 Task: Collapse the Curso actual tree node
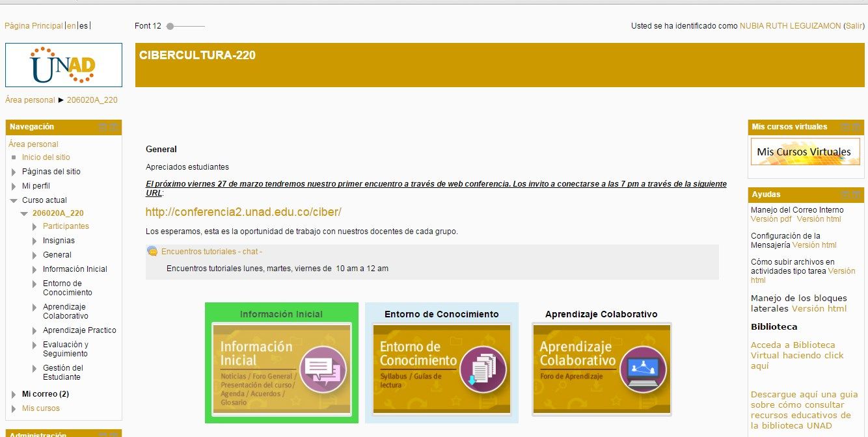point(14,200)
